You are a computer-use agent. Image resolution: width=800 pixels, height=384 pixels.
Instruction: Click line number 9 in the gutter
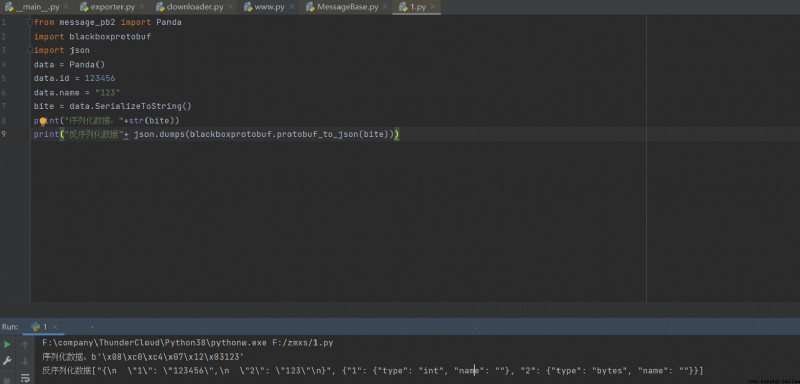(x=4, y=134)
